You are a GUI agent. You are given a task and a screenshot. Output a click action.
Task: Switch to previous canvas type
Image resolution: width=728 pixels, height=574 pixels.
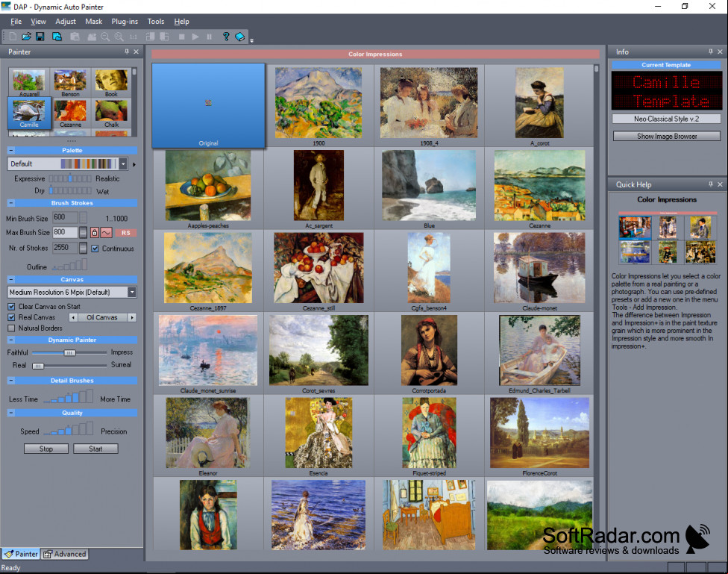pyautogui.click(x=73, y=317)
